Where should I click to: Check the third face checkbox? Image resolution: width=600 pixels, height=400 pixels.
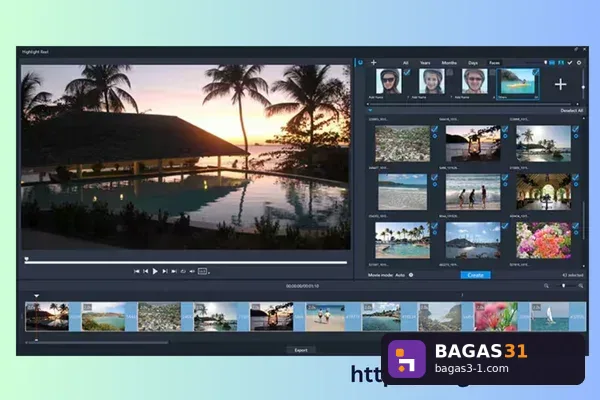tap(493, 72)
